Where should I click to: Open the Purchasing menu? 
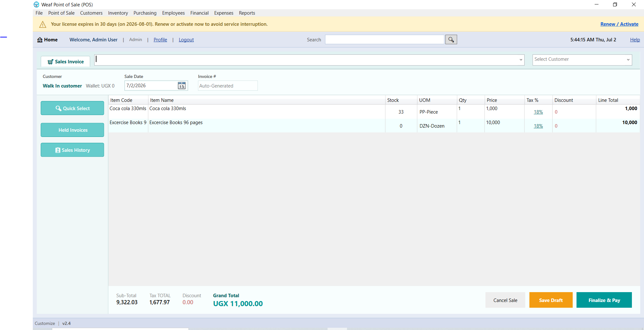[145, 13]
